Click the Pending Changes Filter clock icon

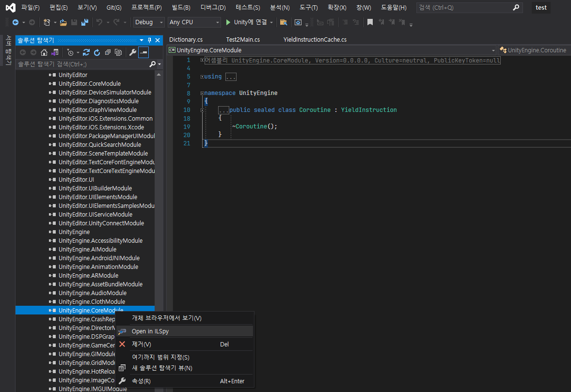[x=70, y=52]
